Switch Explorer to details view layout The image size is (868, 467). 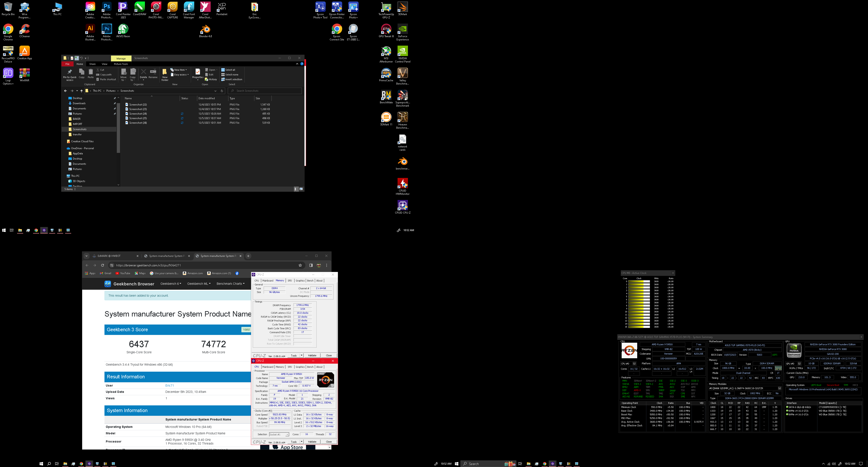pos(296,189)
